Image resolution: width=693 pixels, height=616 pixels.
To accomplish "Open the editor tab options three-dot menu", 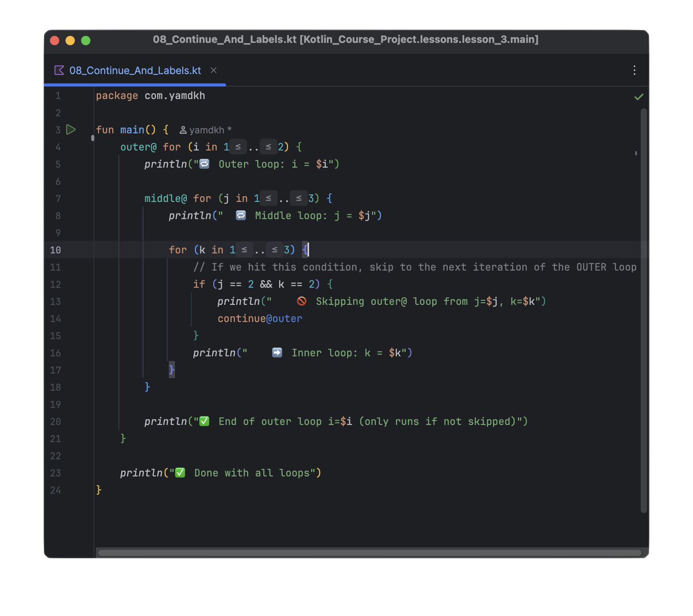I will point(635,70).
